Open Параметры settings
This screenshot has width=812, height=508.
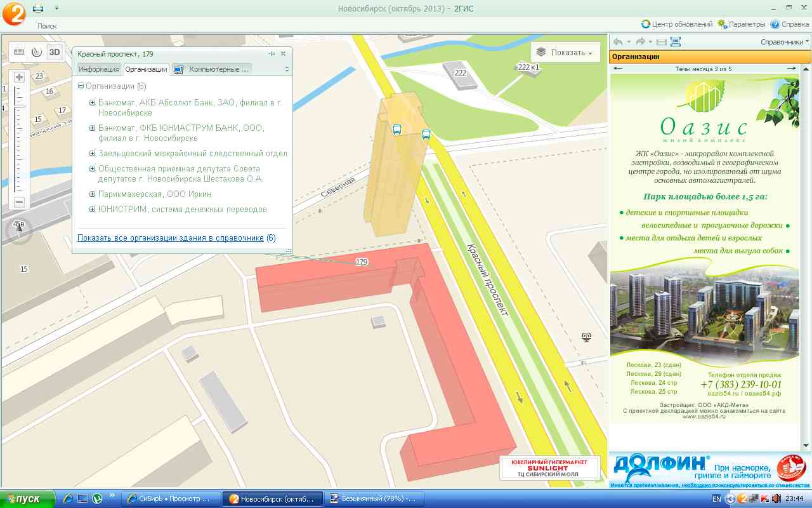[x=742, y=24]
